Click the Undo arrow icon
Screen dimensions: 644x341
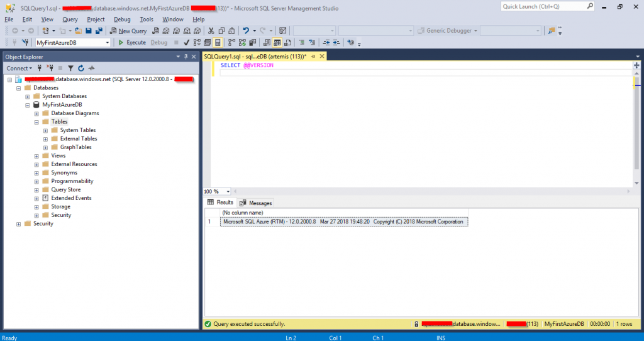point(246,31)
